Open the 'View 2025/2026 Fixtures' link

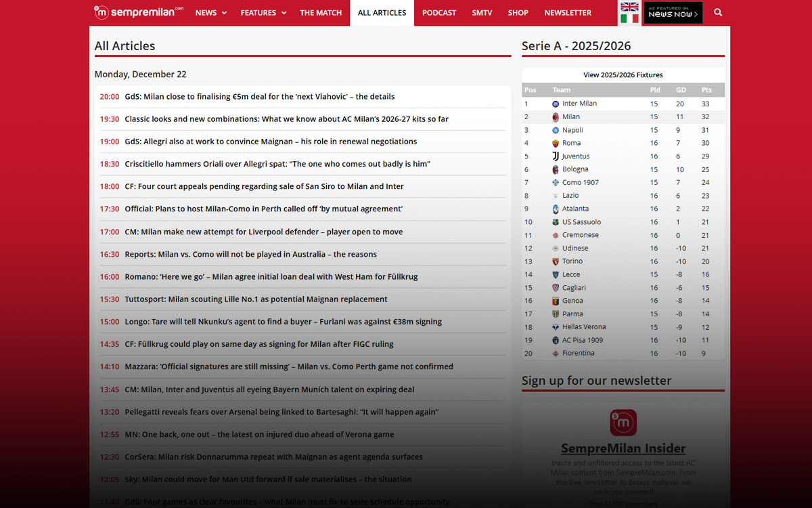[x=623, y=75]
